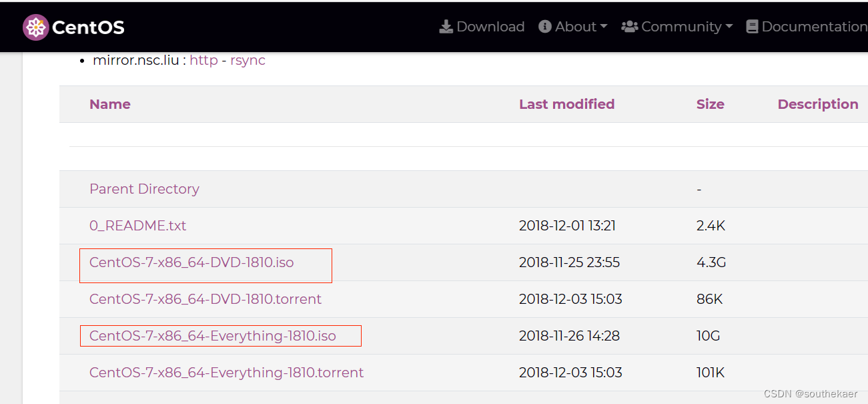The image size is (868, 404).
Task: Download the DVD-1810 torrent file
Action: pos(205,299)
